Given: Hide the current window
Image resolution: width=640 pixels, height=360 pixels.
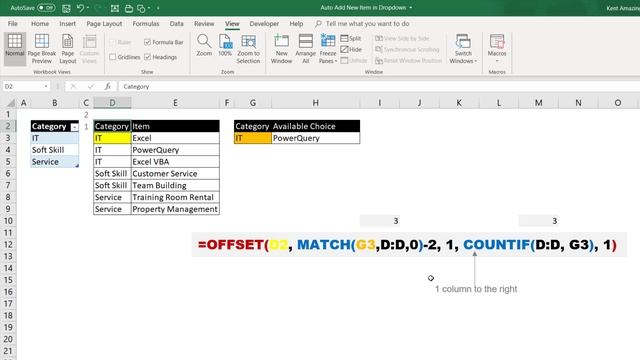Looking at the screenshot, I should pos(351,49).
